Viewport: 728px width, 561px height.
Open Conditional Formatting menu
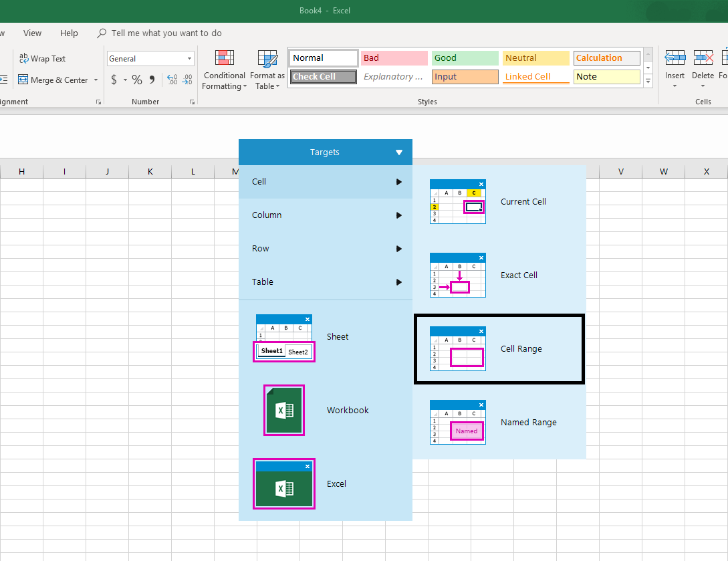pyautogui.click(x=224, y=70)
